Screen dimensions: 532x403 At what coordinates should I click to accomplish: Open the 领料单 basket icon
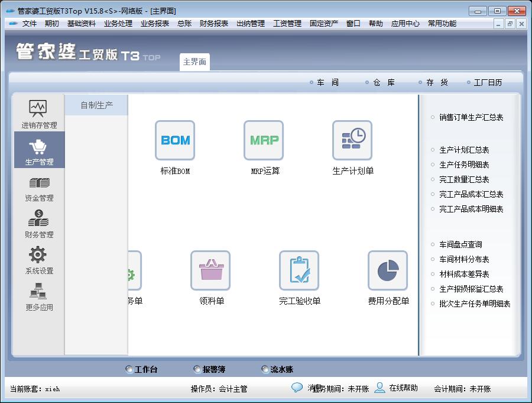pos(210,271)
